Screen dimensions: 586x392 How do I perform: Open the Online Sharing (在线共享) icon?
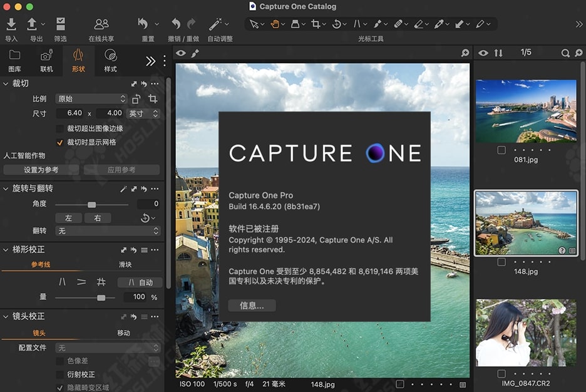click(101, 24)
